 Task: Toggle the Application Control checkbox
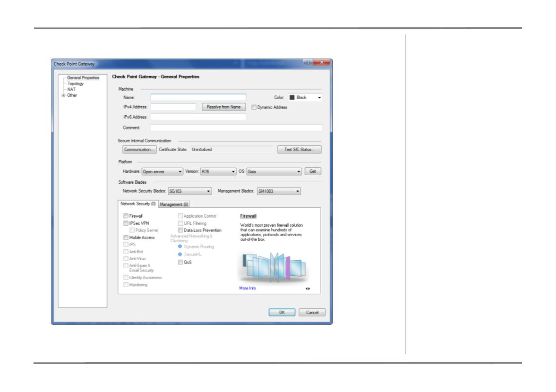(180, 216)
